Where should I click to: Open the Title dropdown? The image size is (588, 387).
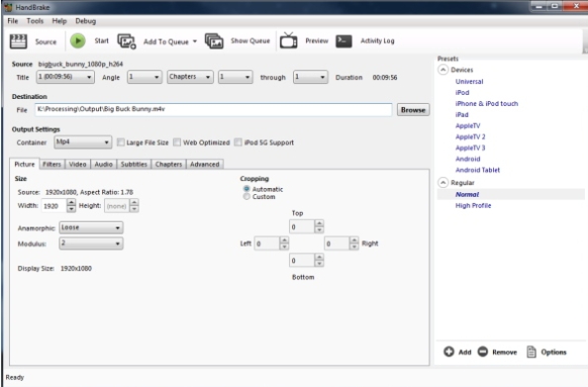(x=65, y=77)
